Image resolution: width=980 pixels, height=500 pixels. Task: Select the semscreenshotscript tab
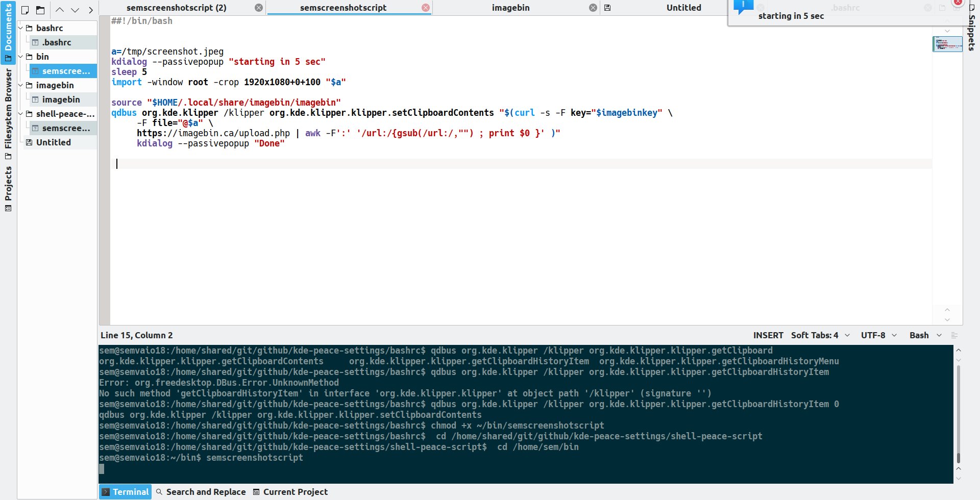343,8
